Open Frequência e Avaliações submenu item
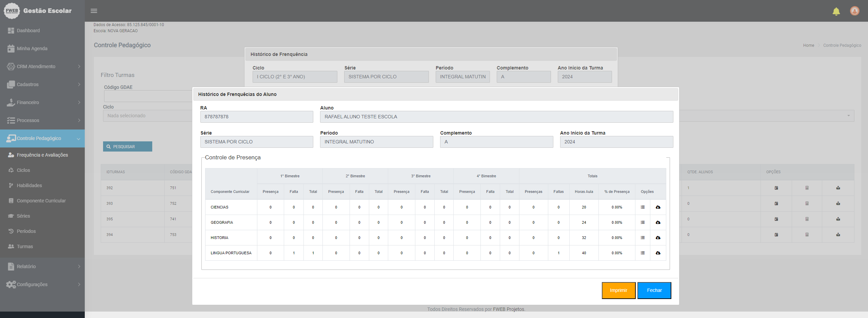 click(42, 155)
